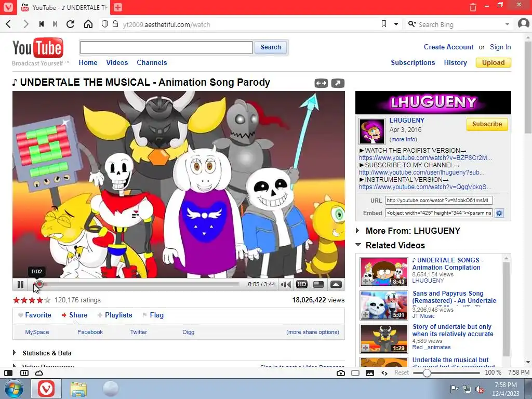Open a new tab with plus button
532x399 pixels.
[x=118, y=7]
